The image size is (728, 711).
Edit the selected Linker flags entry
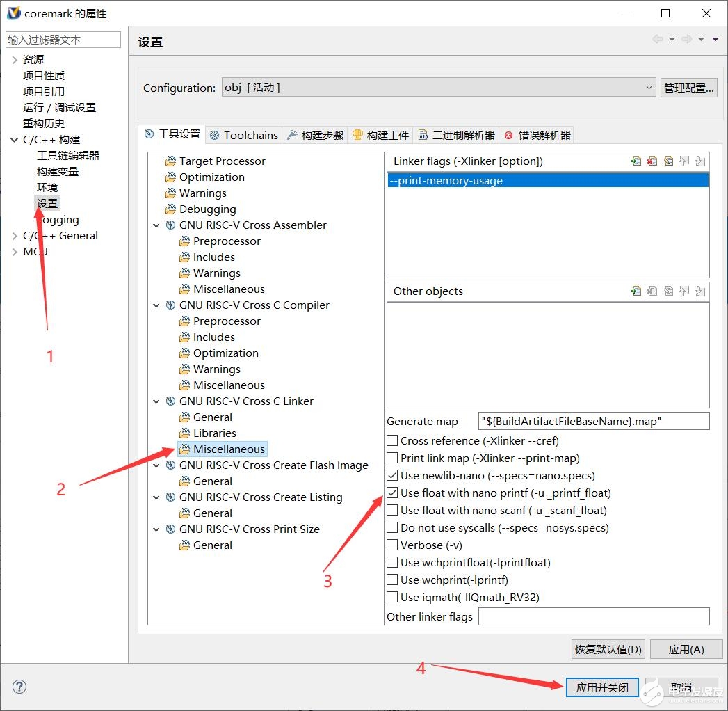(669, 161)
